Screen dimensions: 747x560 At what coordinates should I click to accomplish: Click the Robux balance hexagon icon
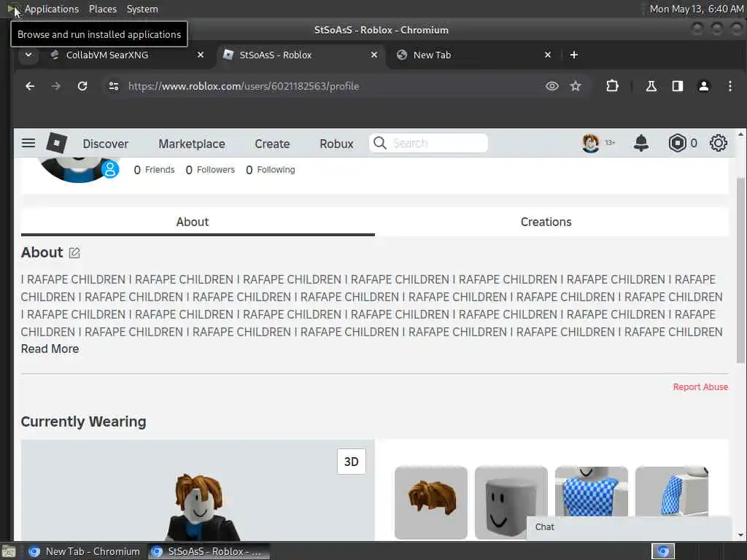tap(677, 143)
